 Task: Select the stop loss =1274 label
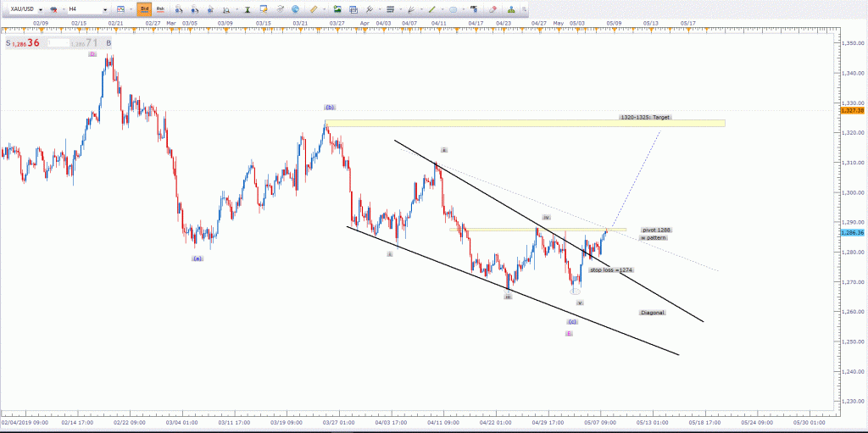click(611, 269)
